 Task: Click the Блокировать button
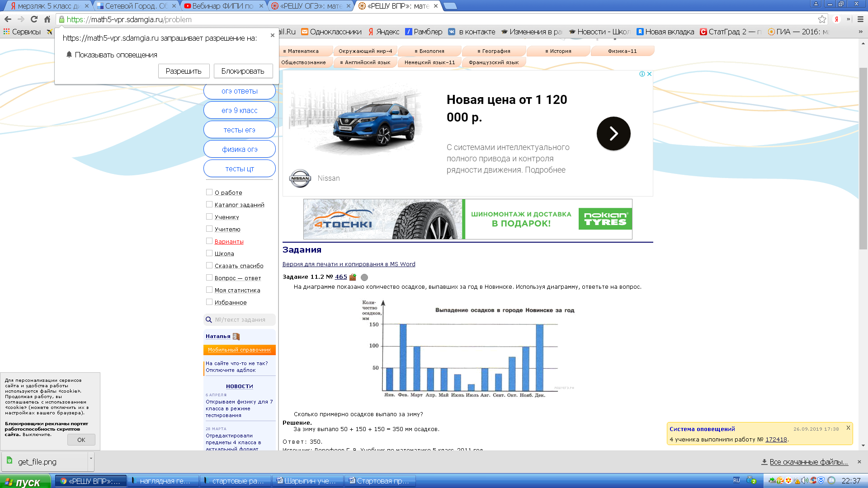click(243, 71)
